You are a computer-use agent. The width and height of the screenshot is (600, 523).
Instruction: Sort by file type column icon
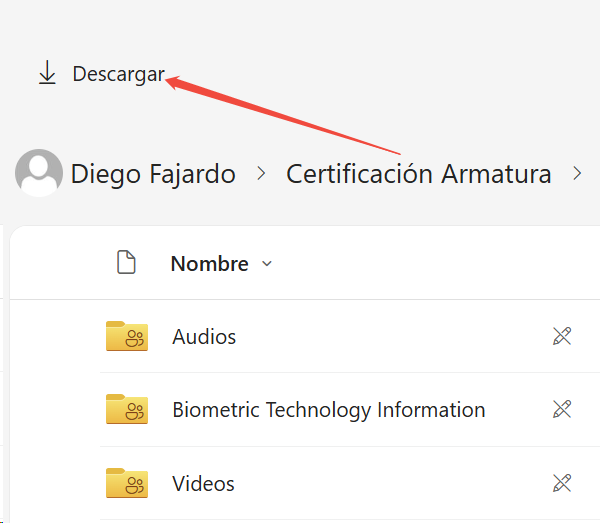(x=126, y=263)
